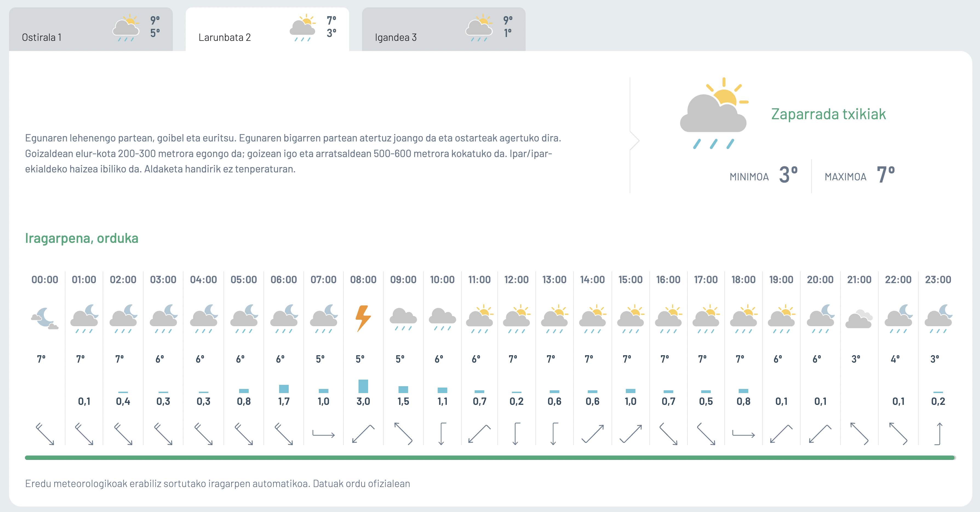This screenshot has height=512, width=980.
Task: Click the MINIMOA 3° value
Action: [x=788, y=175]
